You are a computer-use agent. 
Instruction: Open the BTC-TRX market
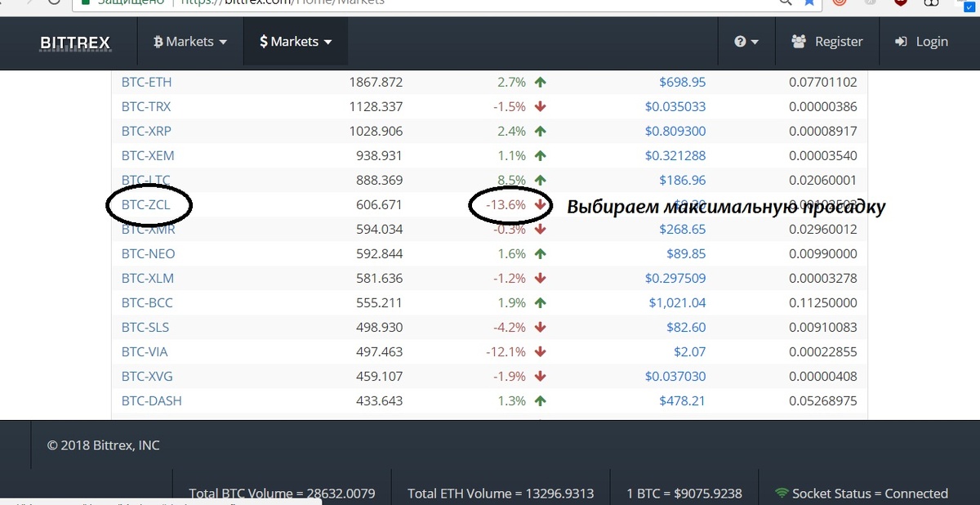click(x=146, y=107)
